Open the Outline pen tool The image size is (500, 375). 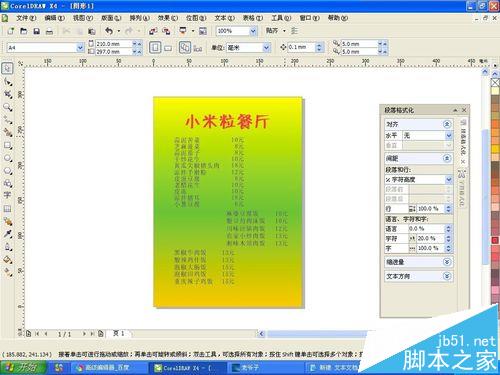[x=7, y=247]
